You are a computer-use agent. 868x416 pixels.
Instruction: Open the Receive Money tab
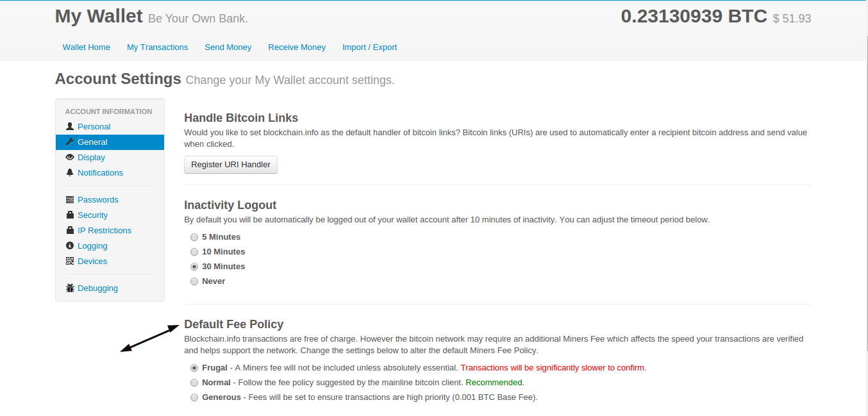(297, 47)
